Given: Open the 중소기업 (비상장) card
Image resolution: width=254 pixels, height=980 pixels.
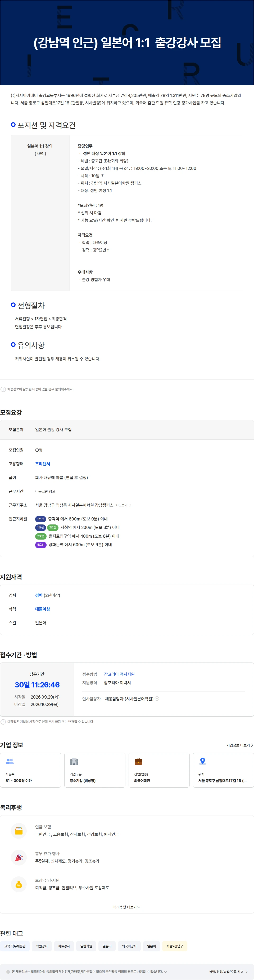Looking at the screenshot, I should click(94, 770).
